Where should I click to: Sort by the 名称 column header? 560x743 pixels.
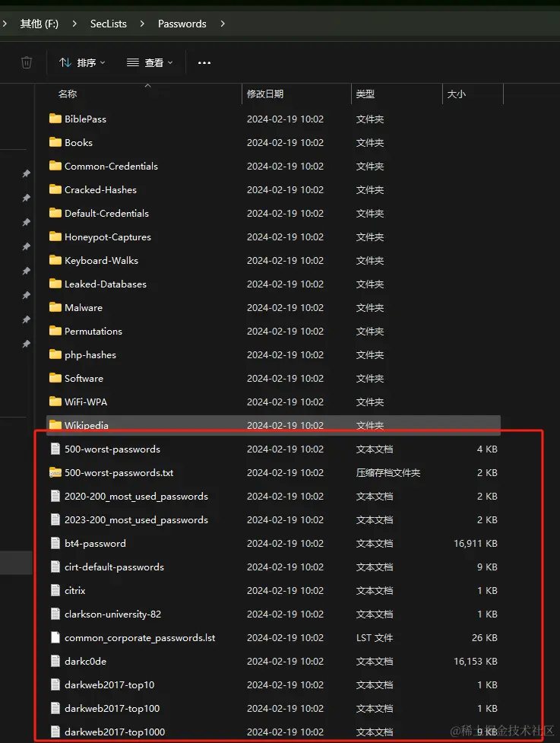pyautogui.click(x=68, y=94)
